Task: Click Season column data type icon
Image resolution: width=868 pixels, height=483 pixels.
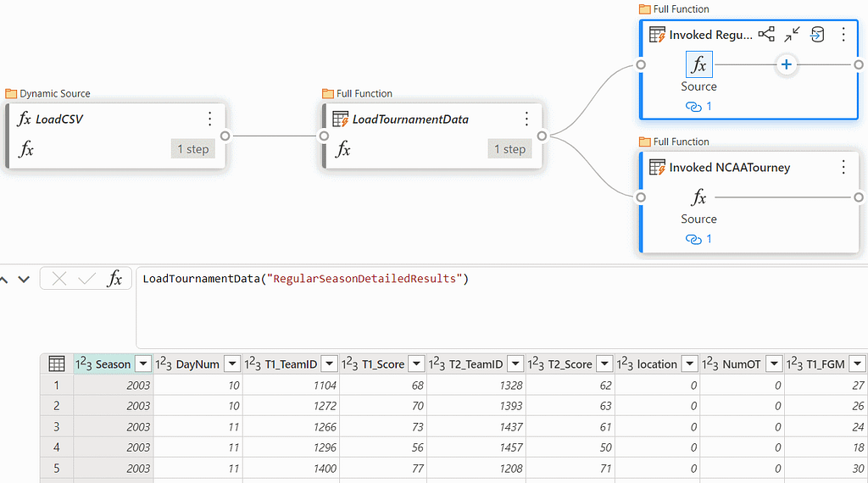Action: pyautogui.click(x=84, y=364)
